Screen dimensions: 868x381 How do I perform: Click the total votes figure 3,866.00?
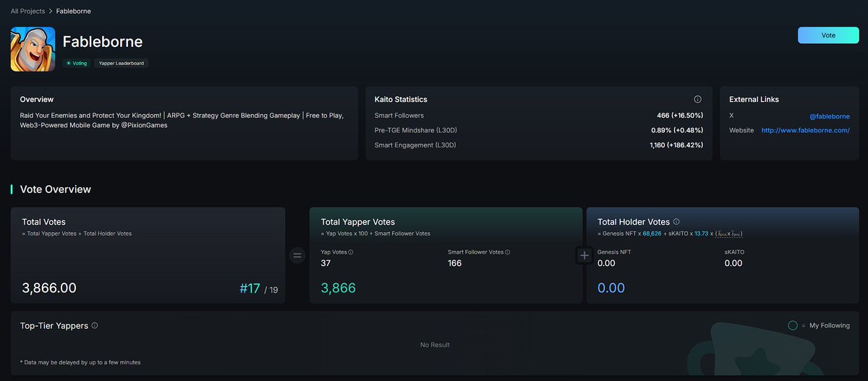point(49,288)
